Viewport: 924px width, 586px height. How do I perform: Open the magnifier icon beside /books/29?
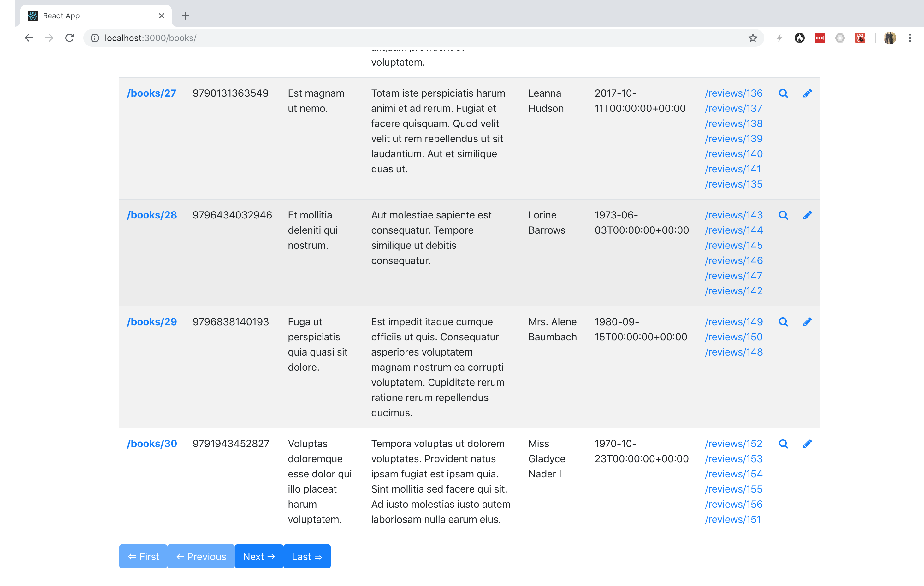[784, 322]
